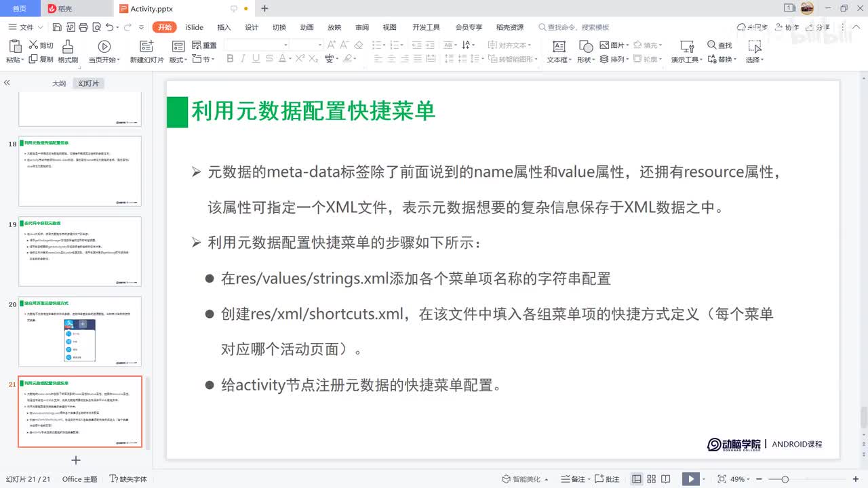Open the Insert (插入) ribbon tab

click(224, 27)
